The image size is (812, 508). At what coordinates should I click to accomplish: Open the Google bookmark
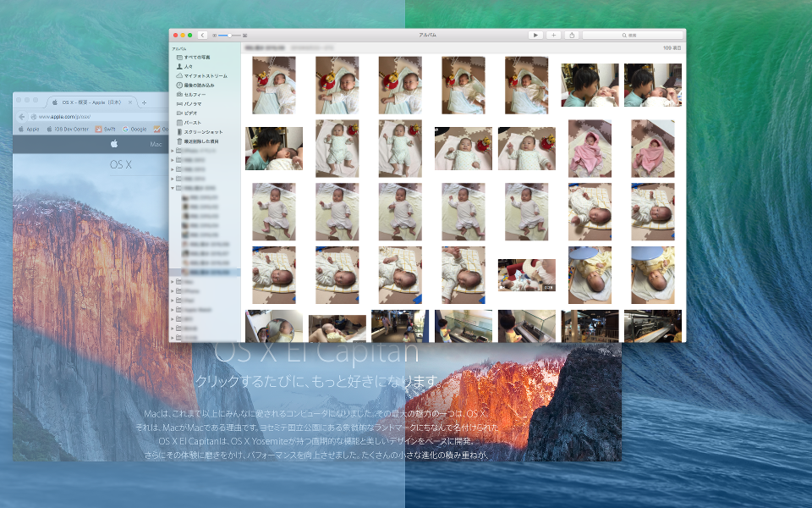coord(134,129)
